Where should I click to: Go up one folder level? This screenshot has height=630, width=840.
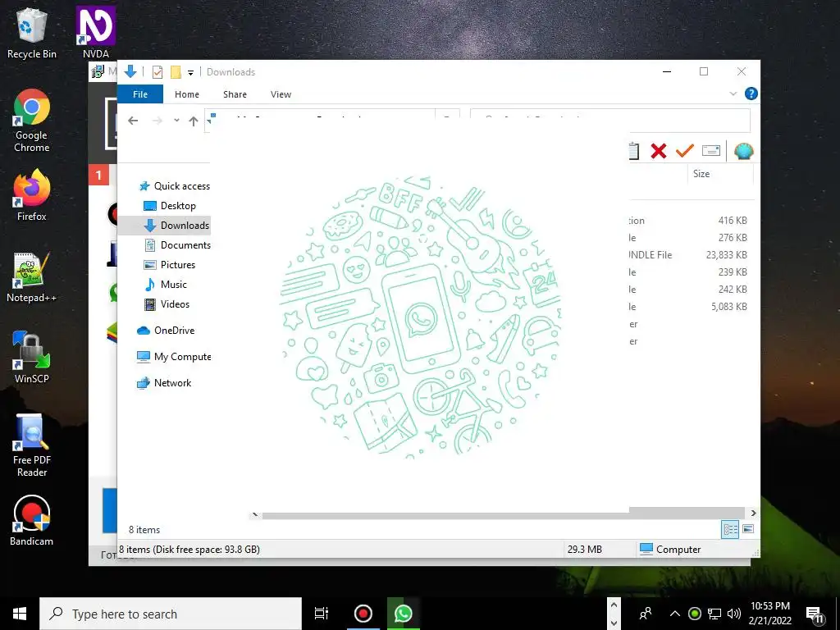[194, 121]
